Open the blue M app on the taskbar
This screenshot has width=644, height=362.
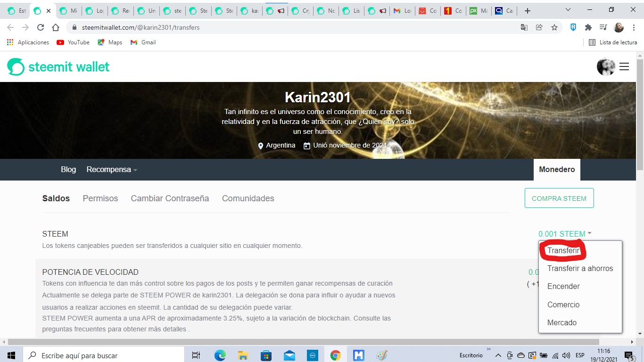(359, 355)
